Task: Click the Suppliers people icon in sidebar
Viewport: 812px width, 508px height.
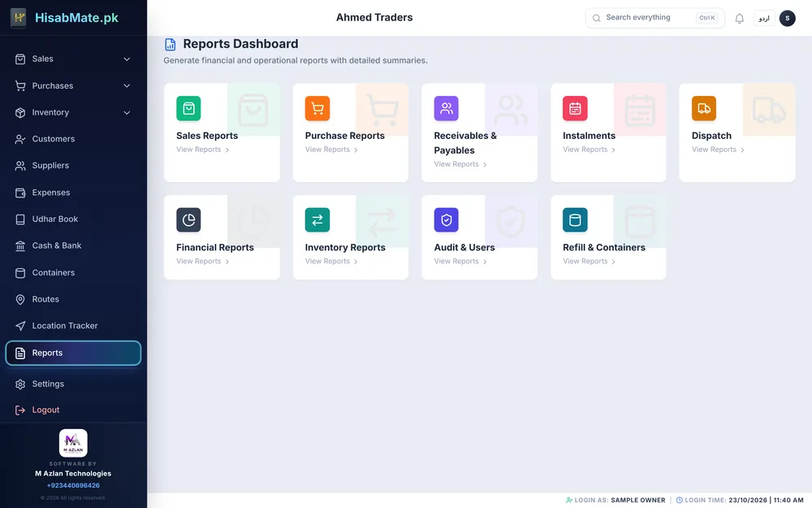Action: 20,166
